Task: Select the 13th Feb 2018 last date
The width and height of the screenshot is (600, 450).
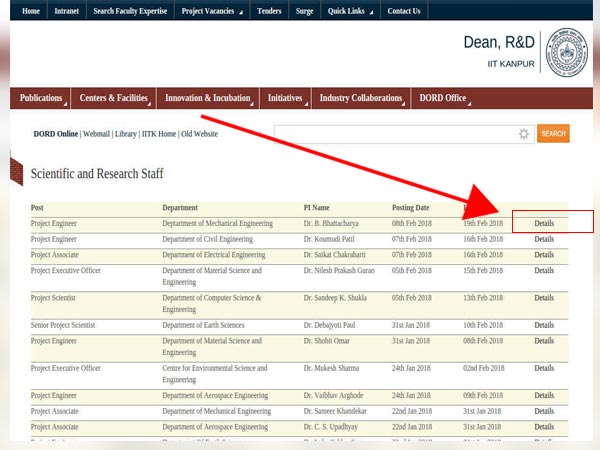Action: (483, 298)
